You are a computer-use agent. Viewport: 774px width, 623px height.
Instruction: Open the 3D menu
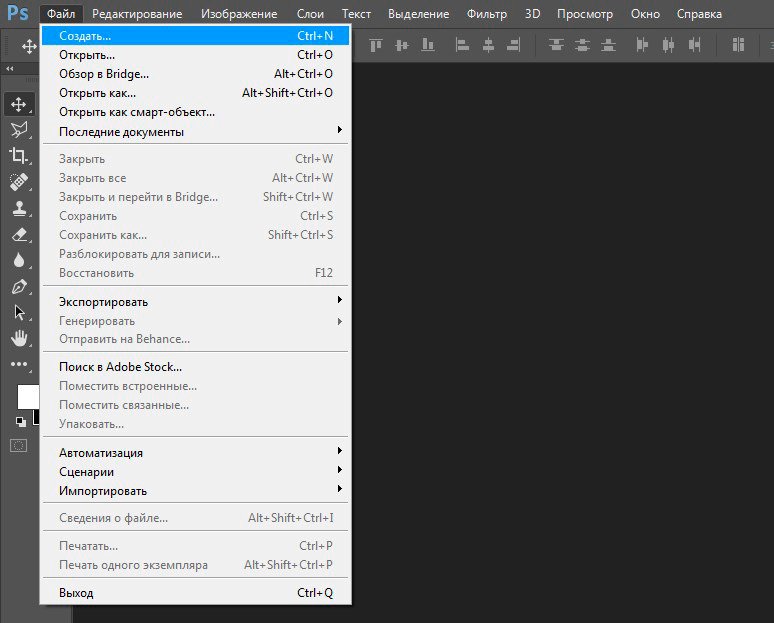[x=532, y=14]
